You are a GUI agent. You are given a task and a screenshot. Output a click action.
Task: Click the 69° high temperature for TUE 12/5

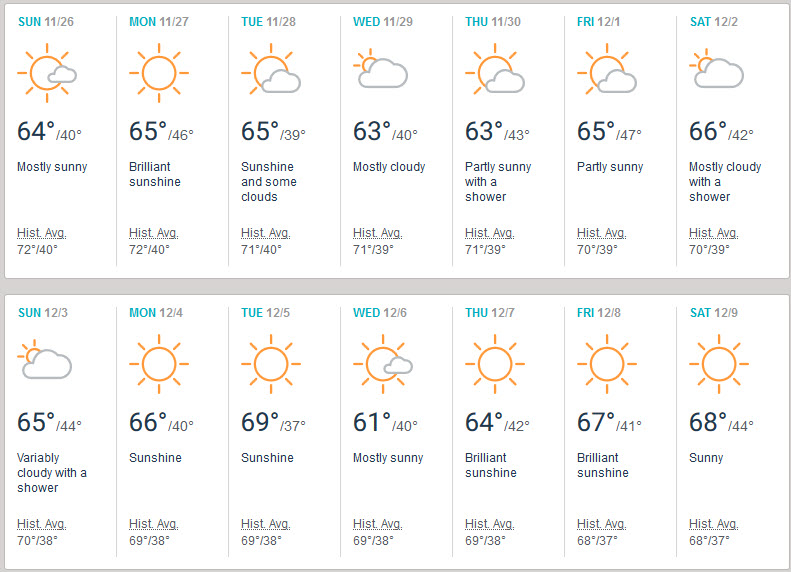coord(260,423)
